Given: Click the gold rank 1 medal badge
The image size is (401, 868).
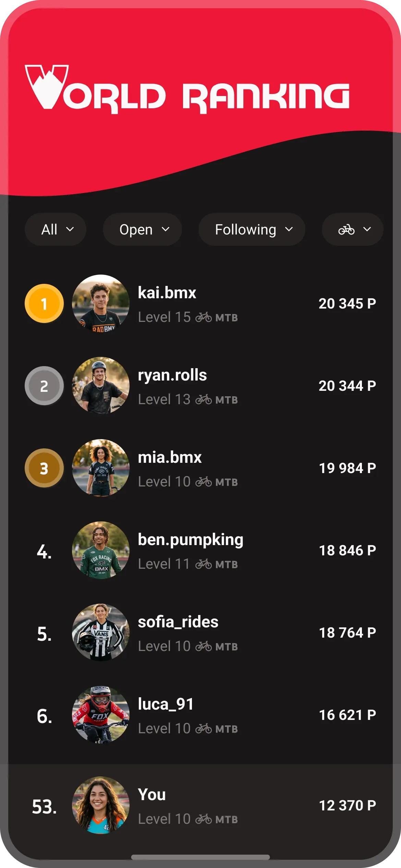Looking at the screenshot, I should pos(44,303).
